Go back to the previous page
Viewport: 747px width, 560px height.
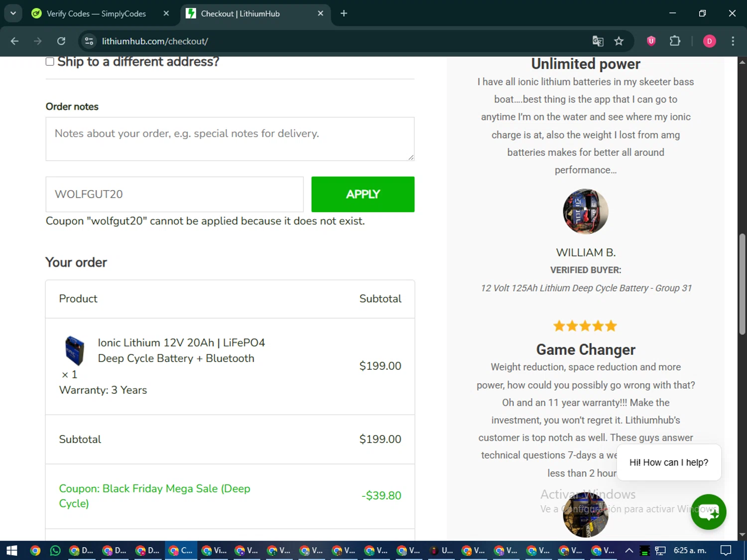(x=14, y=41)
